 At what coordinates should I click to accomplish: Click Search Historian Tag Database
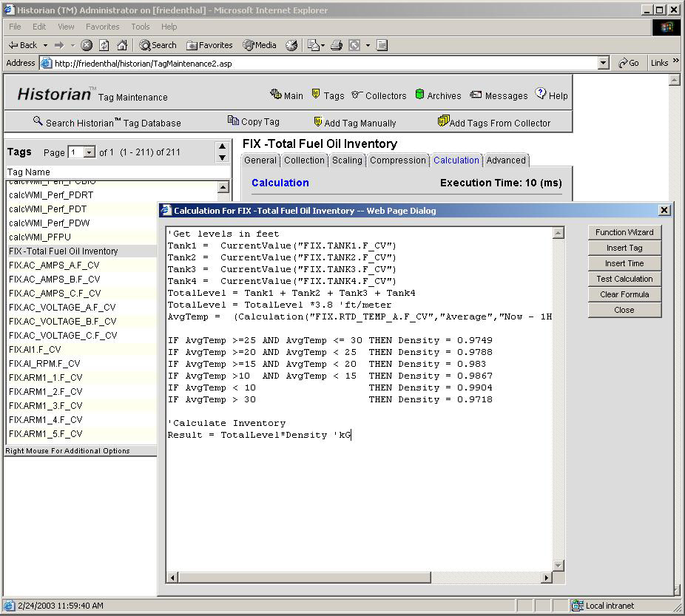pos(107,123)
